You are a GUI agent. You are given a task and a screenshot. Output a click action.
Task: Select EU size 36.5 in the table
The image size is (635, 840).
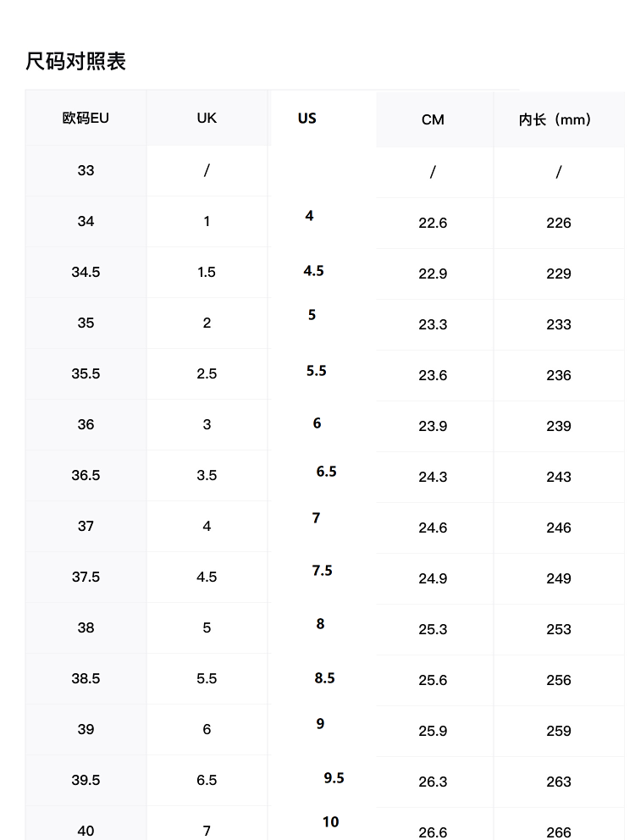click(x=86, y=475)
